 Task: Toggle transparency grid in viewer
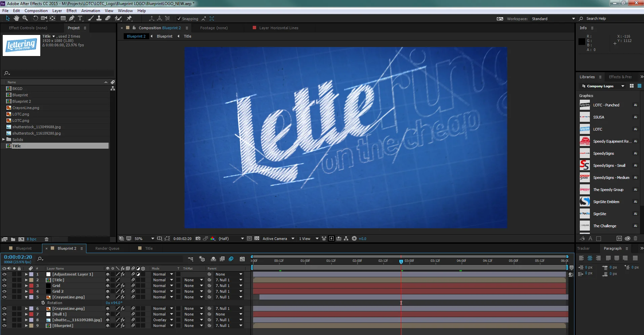tap(257, 239)
